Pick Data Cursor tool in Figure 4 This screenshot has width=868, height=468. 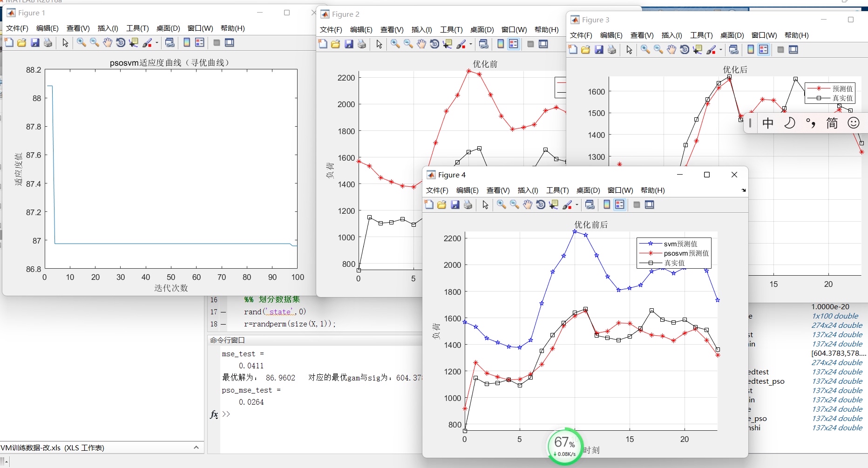tap(554, 205)
